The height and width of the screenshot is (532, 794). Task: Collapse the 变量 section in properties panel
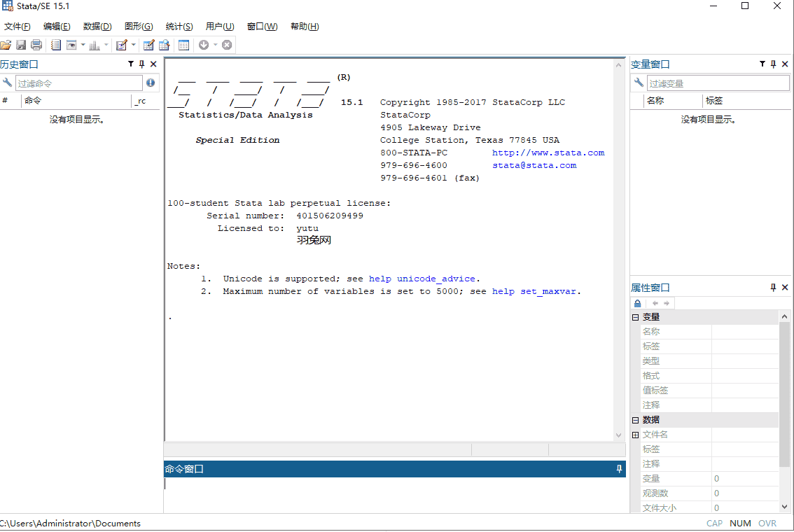pos(636,316)
